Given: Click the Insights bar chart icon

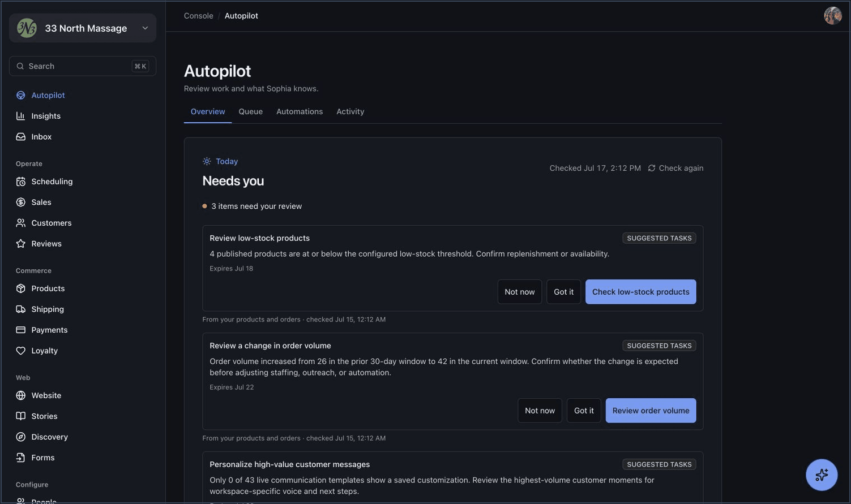Looking at the screenshot, I should 21,116.
